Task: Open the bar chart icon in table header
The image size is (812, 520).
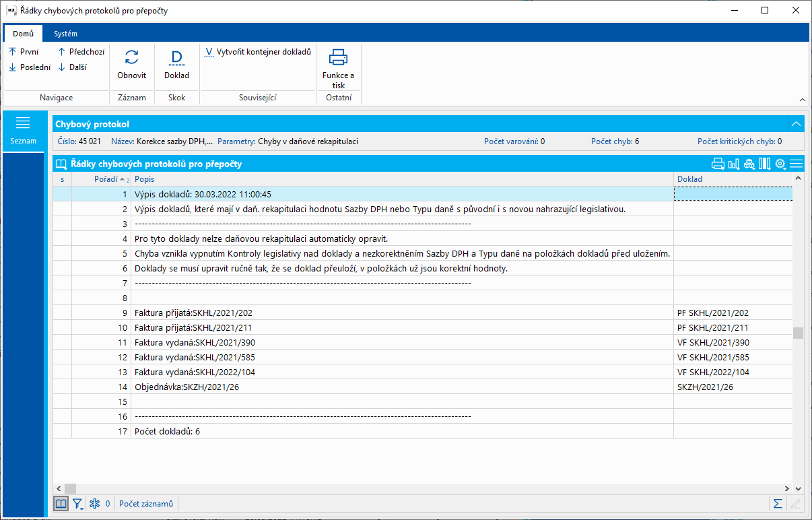Action: (x=733, y=164)
